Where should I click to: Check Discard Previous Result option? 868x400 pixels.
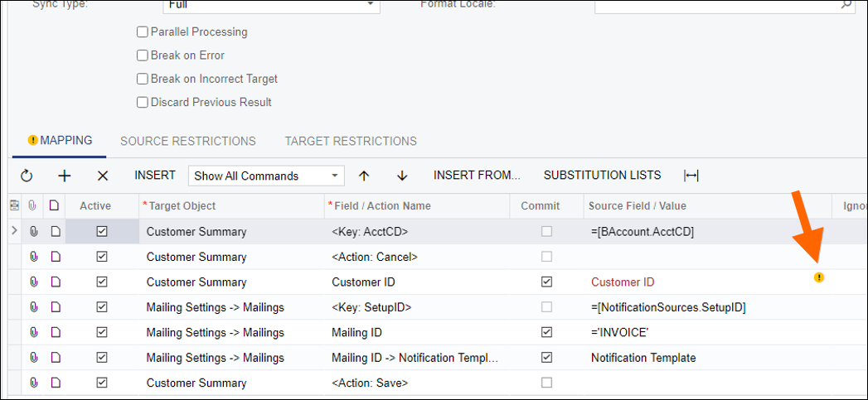point(142,103)
